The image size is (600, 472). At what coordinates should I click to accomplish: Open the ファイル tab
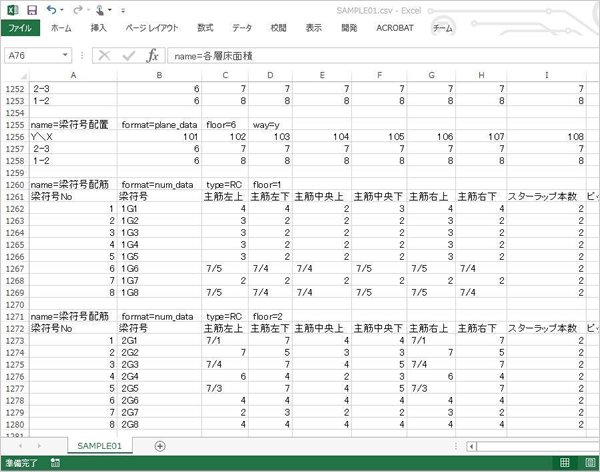(20, 28)
